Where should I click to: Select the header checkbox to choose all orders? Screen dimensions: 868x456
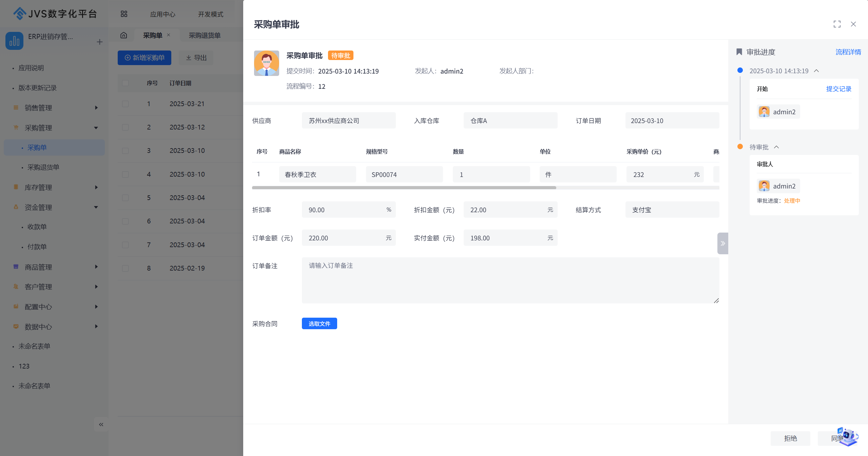coord(125,83)
